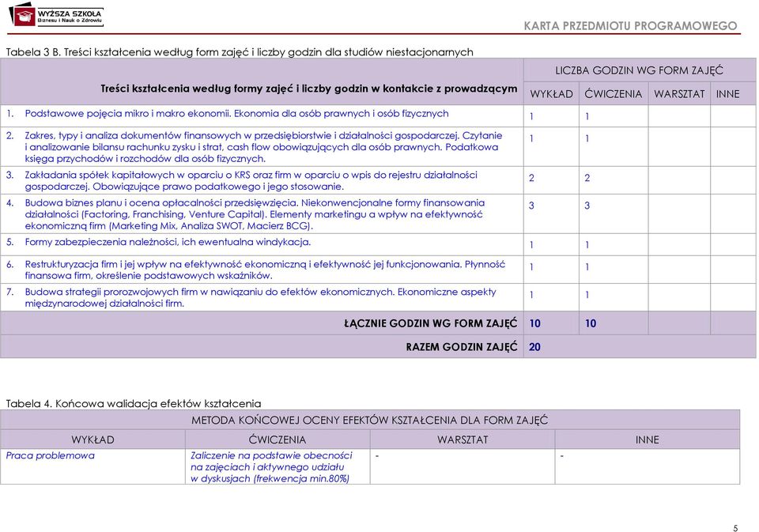Click the page number '5'
Image resolution: width=759 pixels, height=532 pixels.
(735, 529)
